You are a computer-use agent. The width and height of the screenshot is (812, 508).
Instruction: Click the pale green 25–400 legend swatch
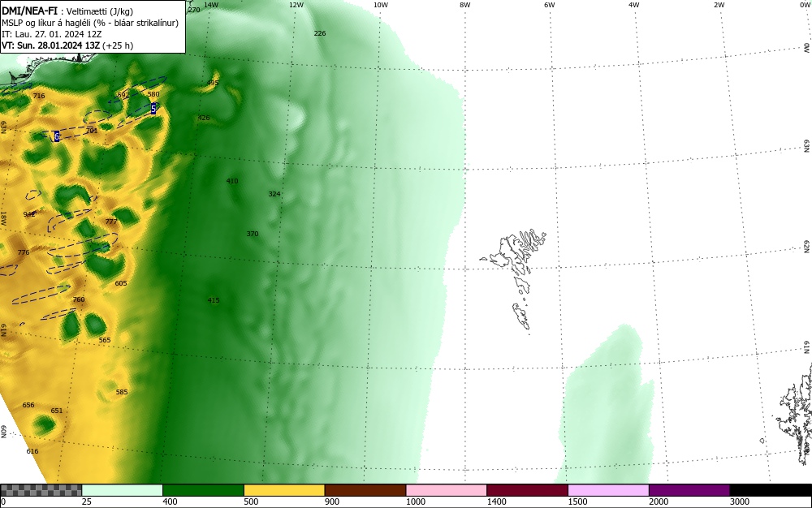pyautogui.click(x=123, y=490)
